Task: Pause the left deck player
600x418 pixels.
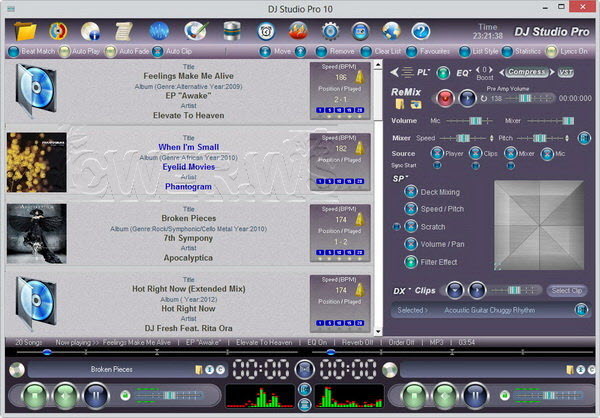Action: [96, 394]
